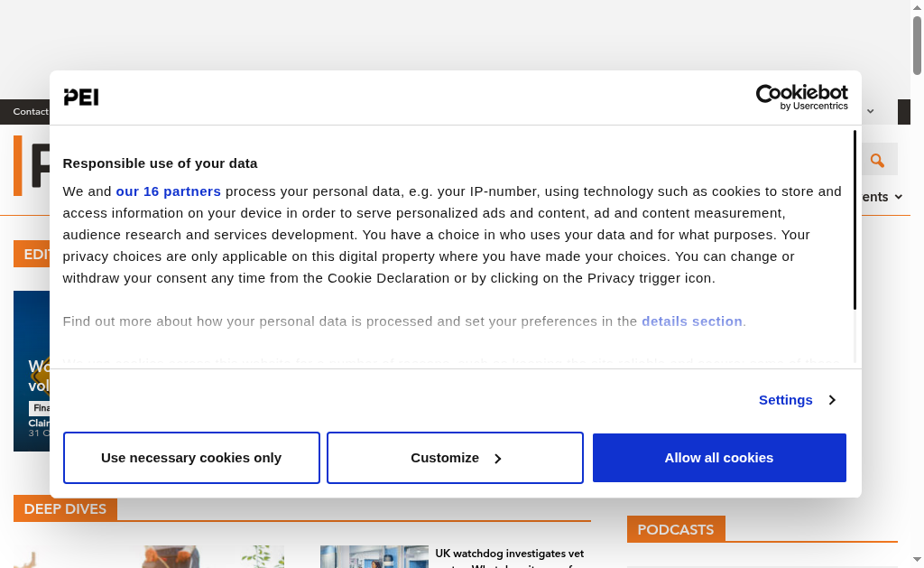This screenshot has width=924, height=568.
Task: Click the arrow icon on Customize button
Action: click(x=497, y=459)
